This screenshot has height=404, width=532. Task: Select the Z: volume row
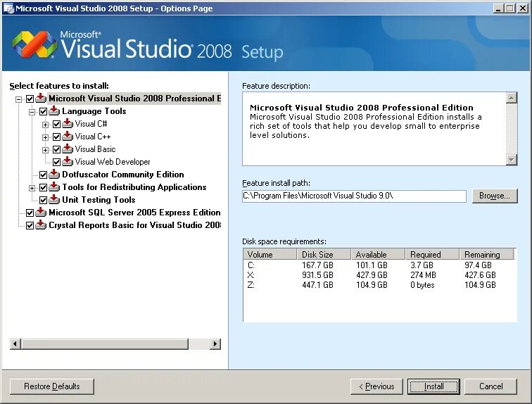(x=379, y=285)
